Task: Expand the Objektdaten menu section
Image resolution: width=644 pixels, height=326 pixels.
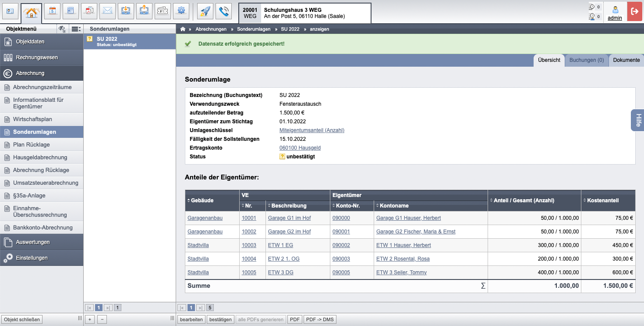Action: click(x=42, y=42)
